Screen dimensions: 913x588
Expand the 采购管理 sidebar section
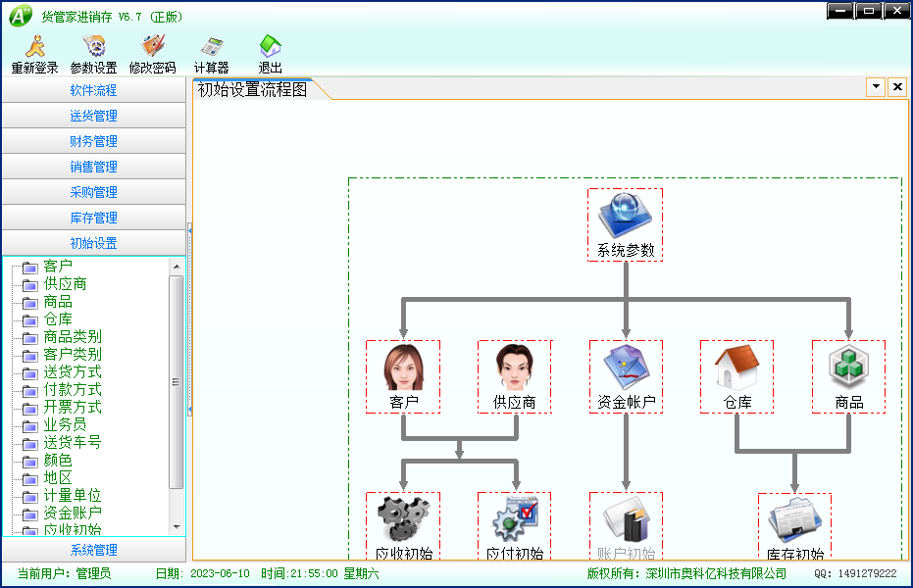tap(94, 192)
